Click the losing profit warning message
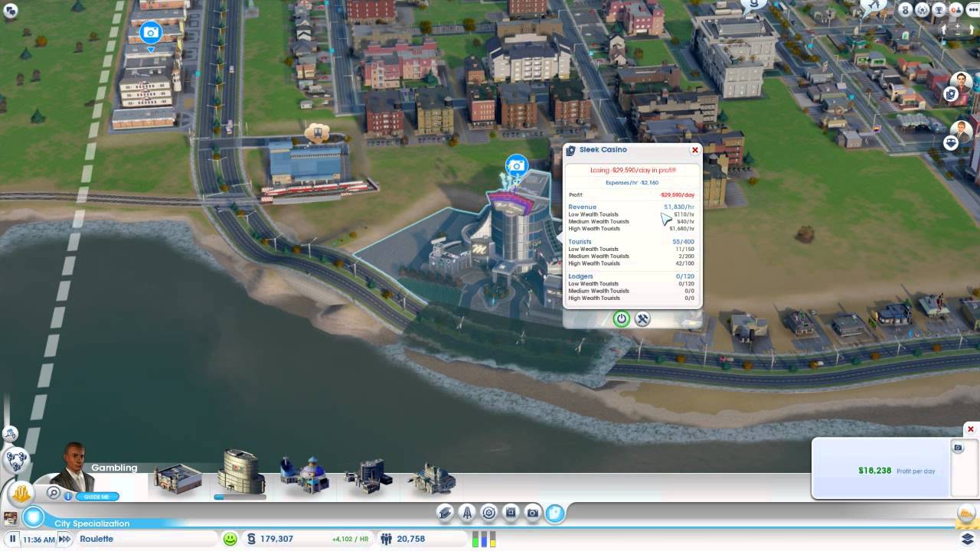 (632, 171)
